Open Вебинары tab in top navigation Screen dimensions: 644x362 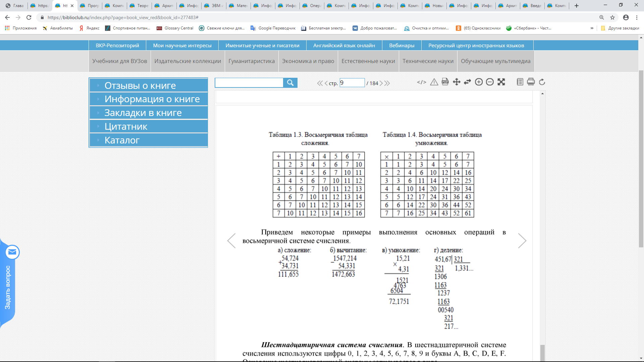coord(401,46)
